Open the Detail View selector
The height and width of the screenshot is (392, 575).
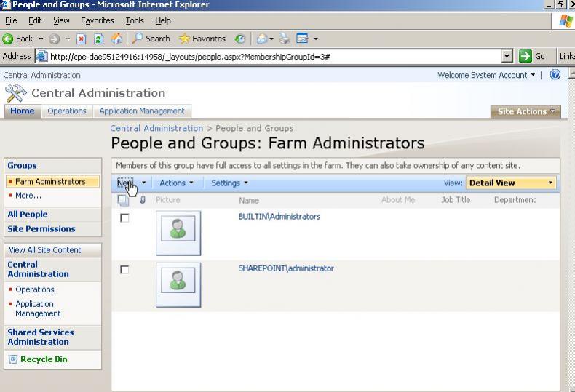[x=511, y=183]
